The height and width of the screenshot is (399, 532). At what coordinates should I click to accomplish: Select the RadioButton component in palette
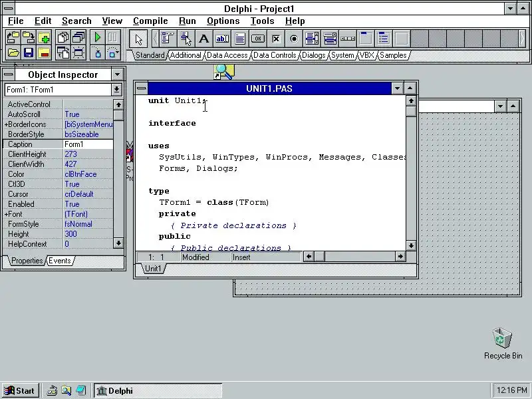[x=294, y=39]
